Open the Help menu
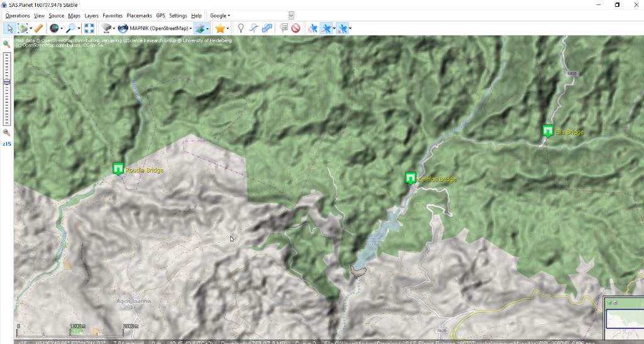This screenshot has width=644, height=344. pos(196,16)
